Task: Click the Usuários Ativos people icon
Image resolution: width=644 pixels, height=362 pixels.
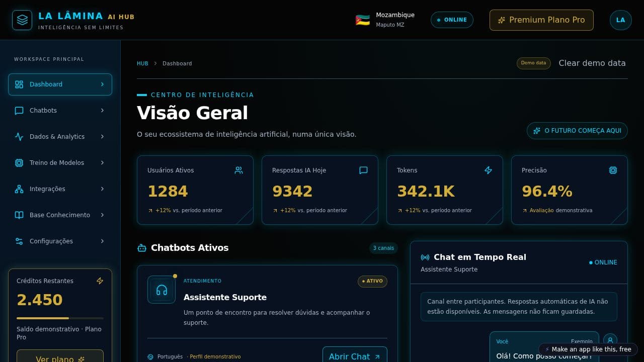Action: pyautogui.click(x=238, y=170)
